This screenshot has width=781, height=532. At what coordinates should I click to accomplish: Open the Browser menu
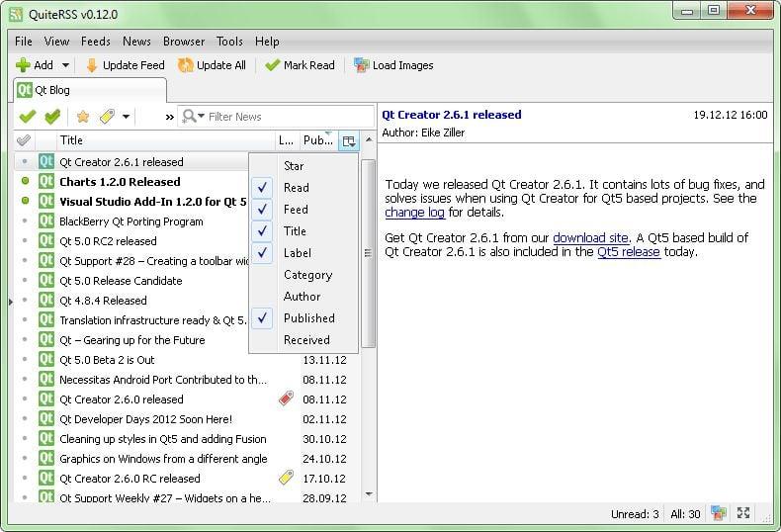click(184, 42)
